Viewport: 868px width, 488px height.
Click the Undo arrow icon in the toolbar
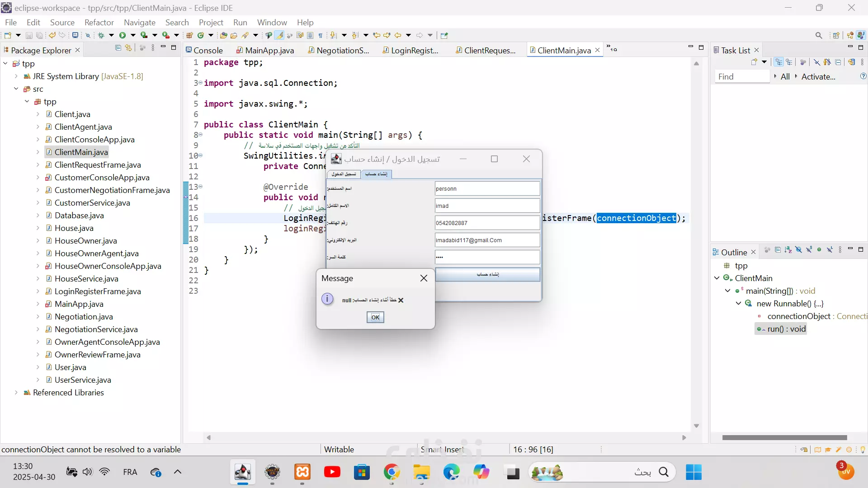click(52, 35)
